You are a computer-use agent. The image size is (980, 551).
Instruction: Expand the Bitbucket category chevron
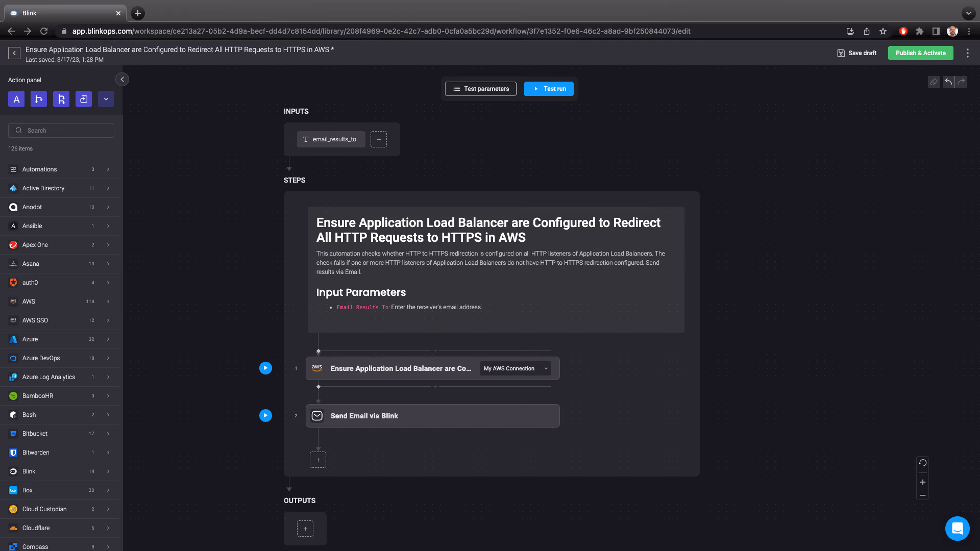(x=108, y=434)
